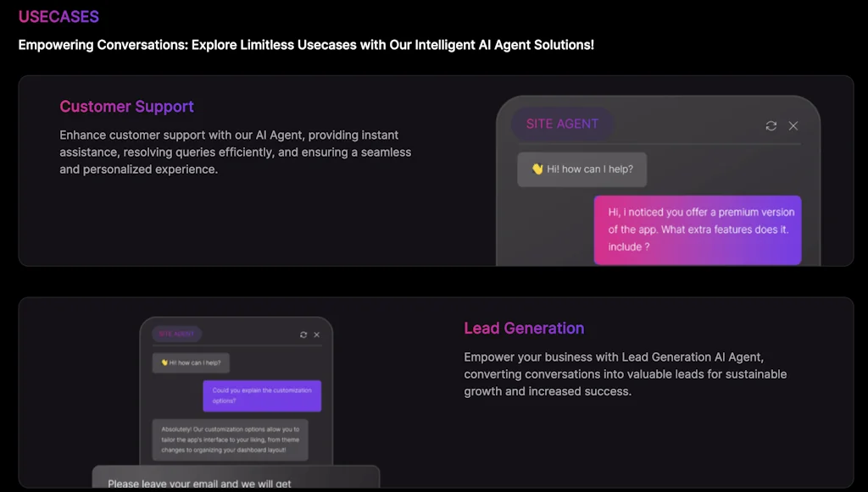Image resolution: width=868 pixels, height=492 pixels.
Task: Refresh the Customer Support chat widget
Action: 771,125
